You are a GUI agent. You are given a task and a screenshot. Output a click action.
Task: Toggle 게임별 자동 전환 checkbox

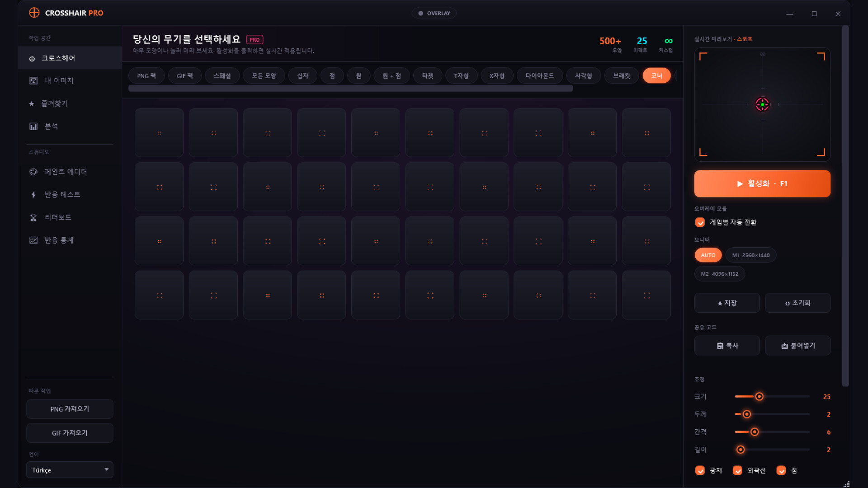coord(700,222)
